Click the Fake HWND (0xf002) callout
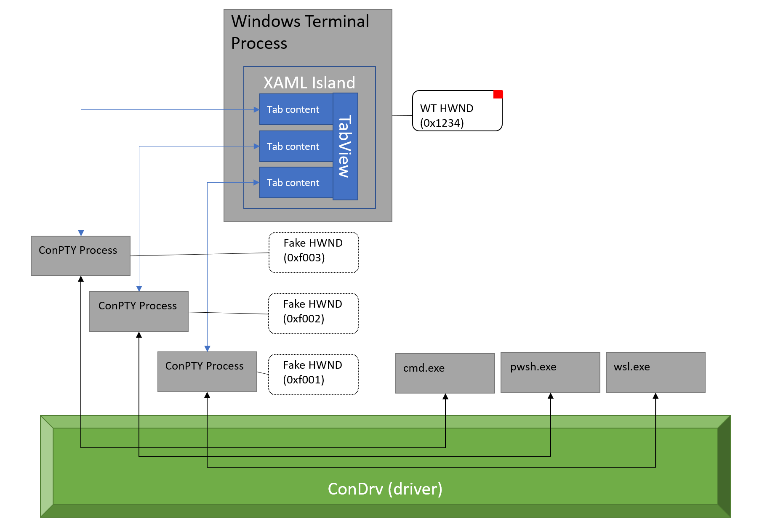Viewport: 762px width, 532px height. pos(313,313)
